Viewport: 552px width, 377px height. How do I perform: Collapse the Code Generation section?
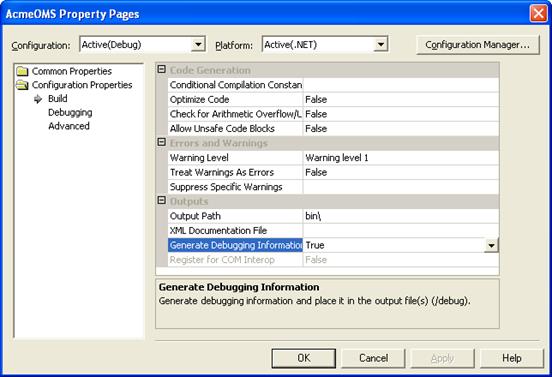(162, 69)
